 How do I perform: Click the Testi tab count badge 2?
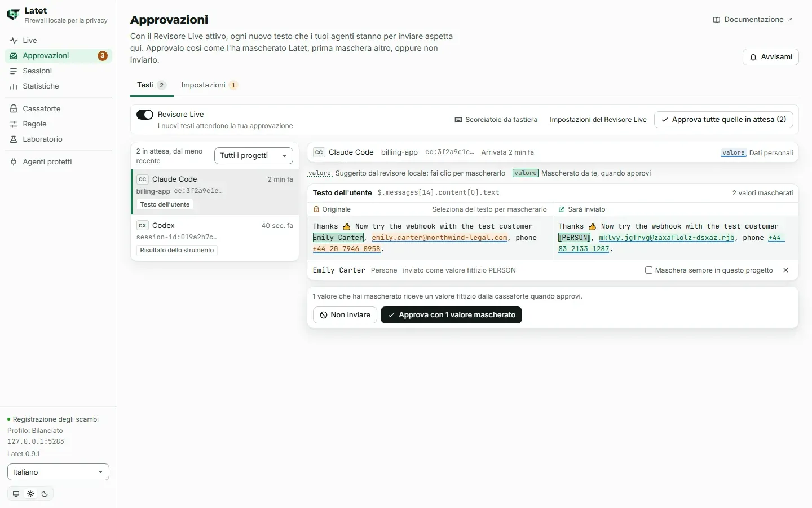pyautogui.click(x=162, y=85)
